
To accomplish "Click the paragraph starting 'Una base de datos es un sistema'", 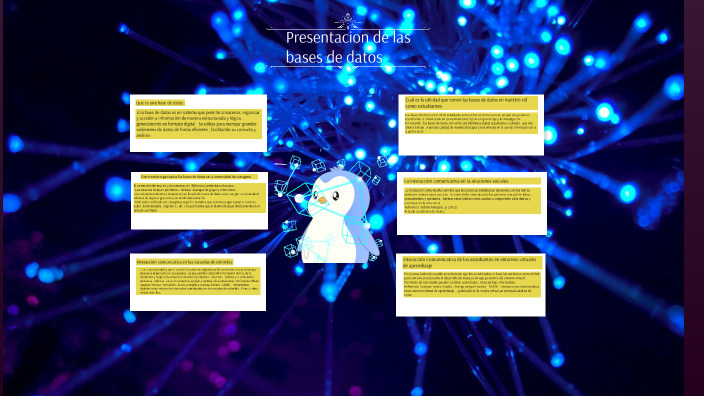I will (198, 123).
